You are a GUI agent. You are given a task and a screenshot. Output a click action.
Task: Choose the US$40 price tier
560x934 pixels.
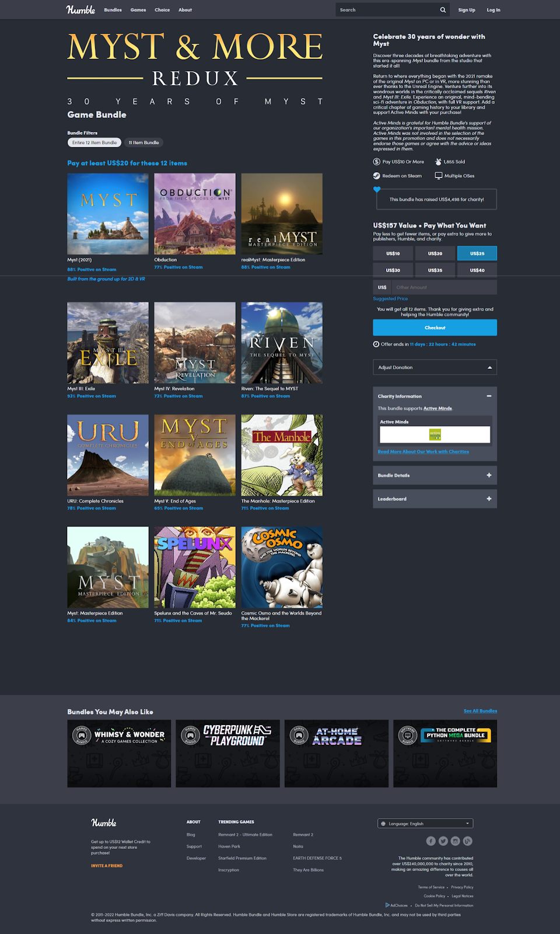pos(477,270)
